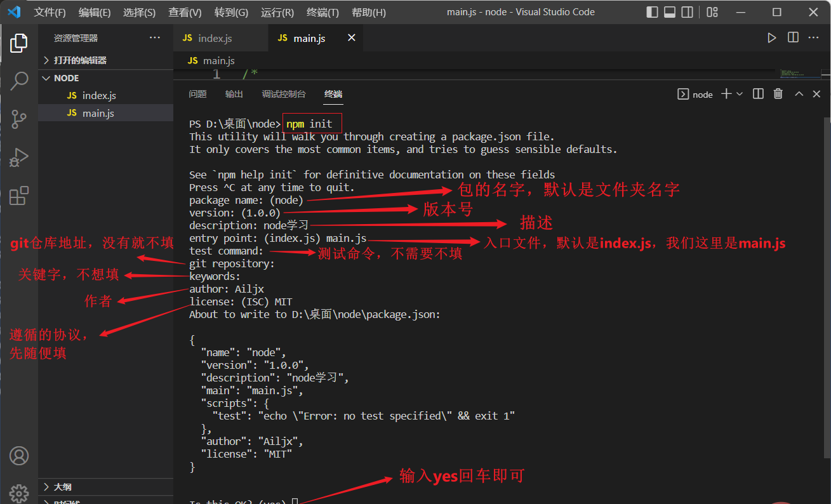Click the '"main": "main.js",' JSON line
Screen dimensions: 831x504
[252, 390]
